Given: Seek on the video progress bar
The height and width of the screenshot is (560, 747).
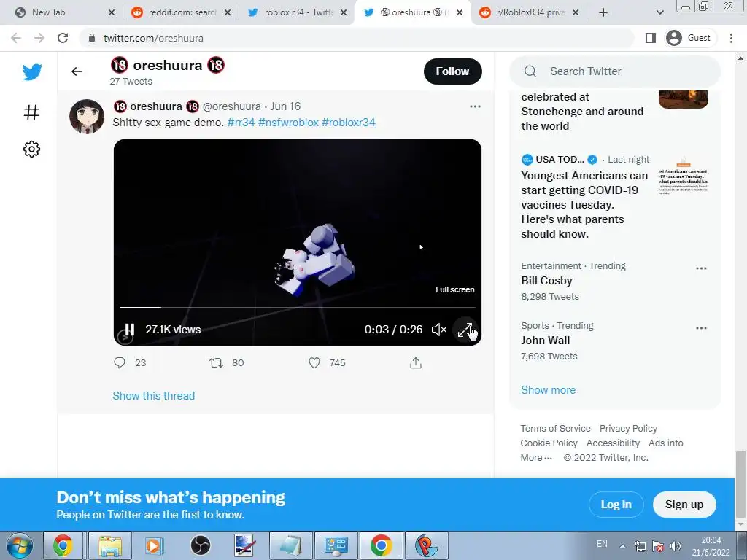Looking at the screenshot, I should pyautogui.click(x=298, y=308).
